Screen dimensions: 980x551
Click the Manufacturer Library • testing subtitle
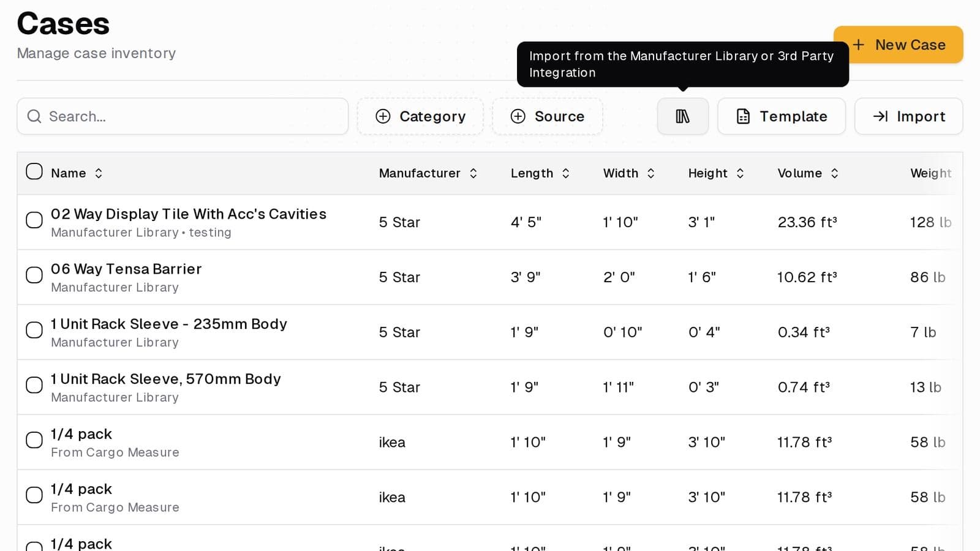pyautogui.click(x=141, y=233)
